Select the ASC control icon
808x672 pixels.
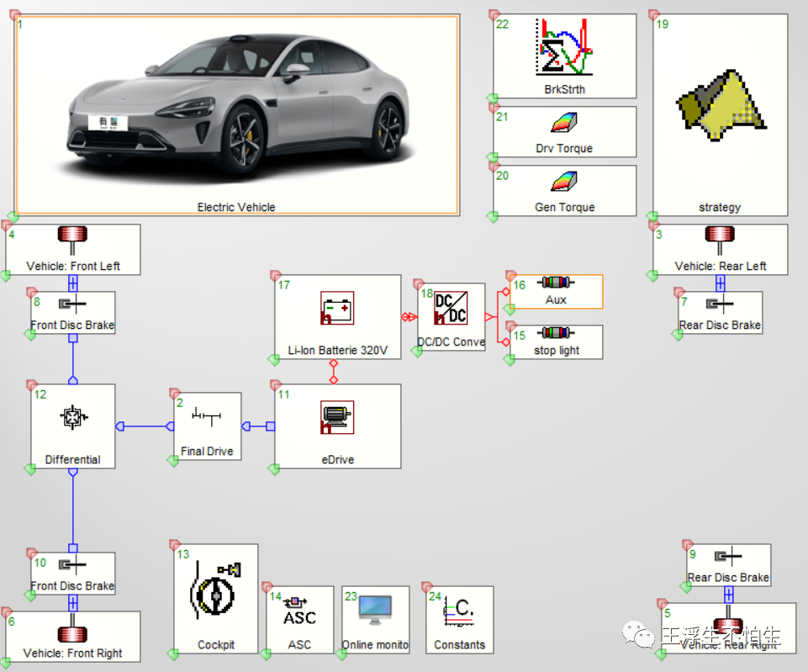coord(299,611)
